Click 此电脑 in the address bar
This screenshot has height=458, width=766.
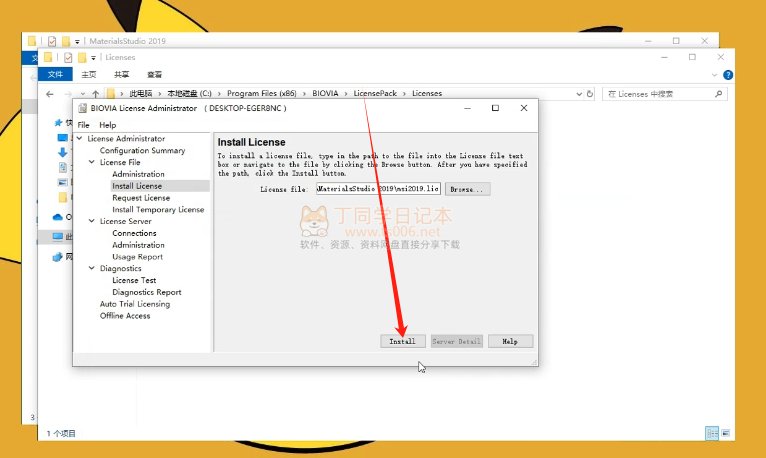pos(141,93)
